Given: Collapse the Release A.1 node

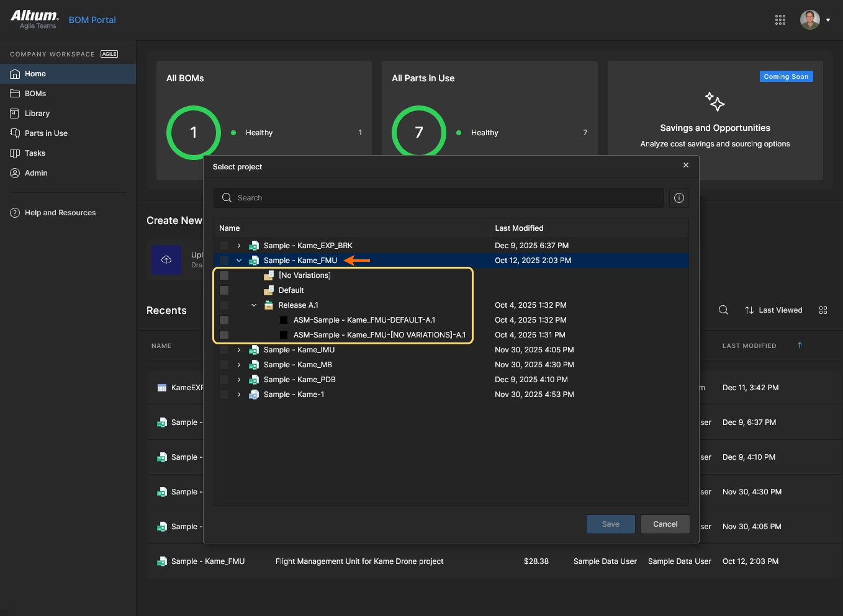Looking at the screenshot, I should pyautogui.click(x=254, y=305).
